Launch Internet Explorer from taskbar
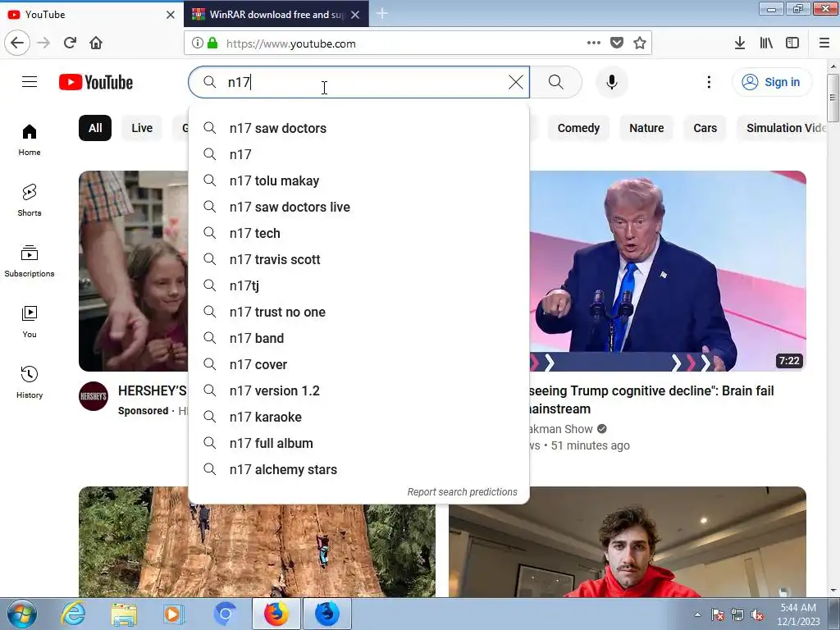Viewport: 840px width, 630px height. [x=73, y=614]
